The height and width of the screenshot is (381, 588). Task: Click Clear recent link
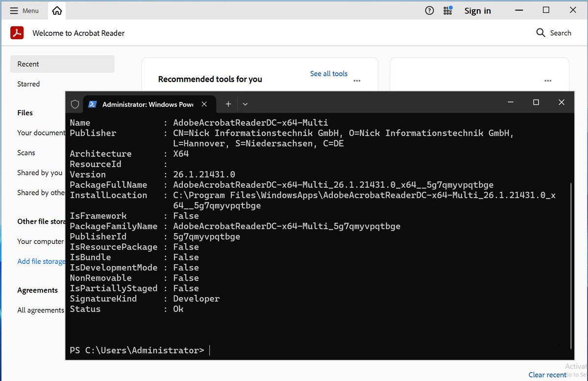point(547,375)
